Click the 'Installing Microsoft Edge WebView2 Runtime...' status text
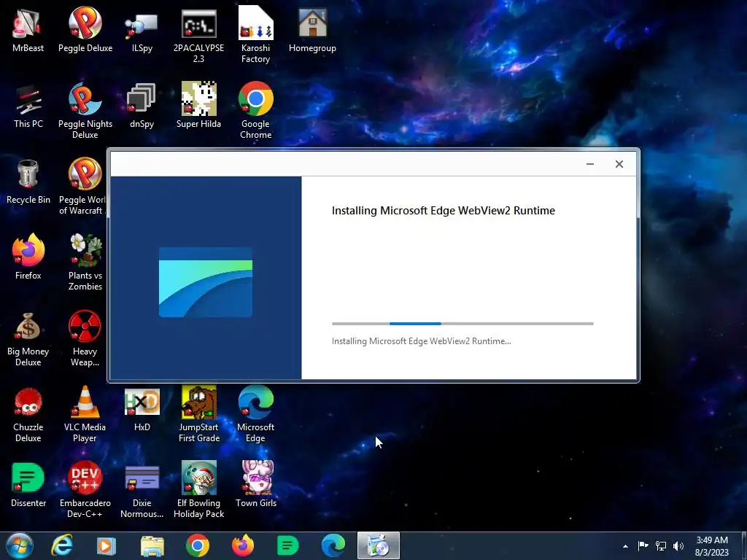The image size is (747, 560). [x=421, y=341]
